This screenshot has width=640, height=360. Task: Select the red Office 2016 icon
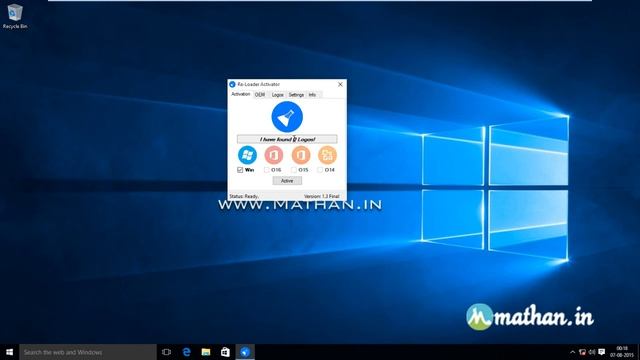(x=273, y=155)
